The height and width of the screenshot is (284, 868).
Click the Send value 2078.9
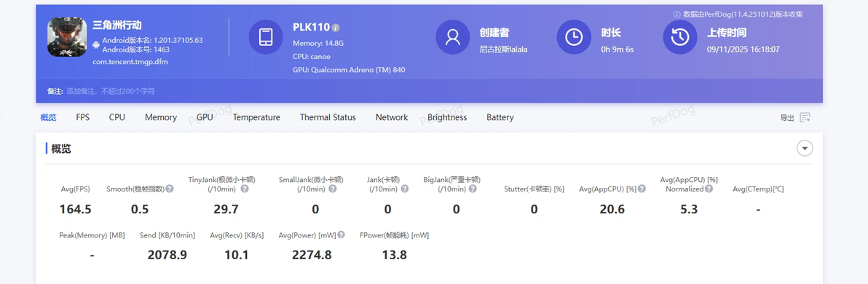167,255
